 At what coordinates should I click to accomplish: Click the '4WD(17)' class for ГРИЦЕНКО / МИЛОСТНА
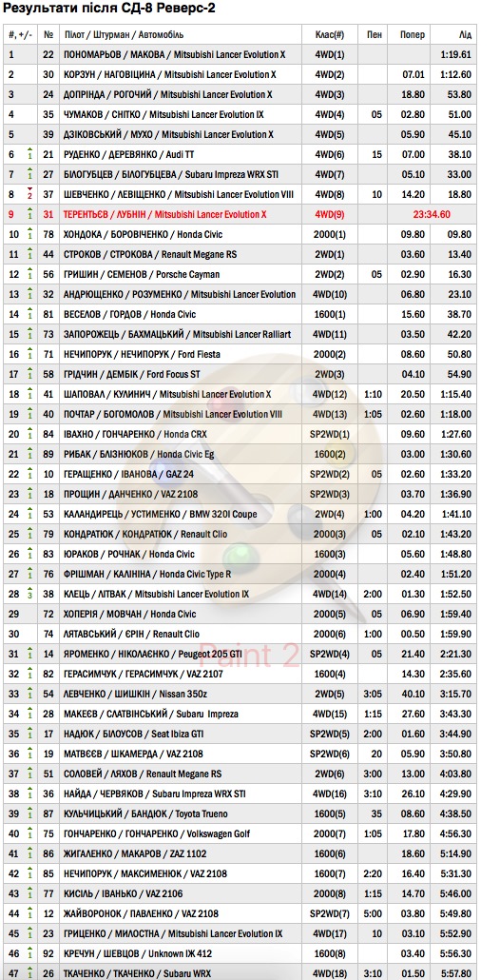tap(330, 934)
